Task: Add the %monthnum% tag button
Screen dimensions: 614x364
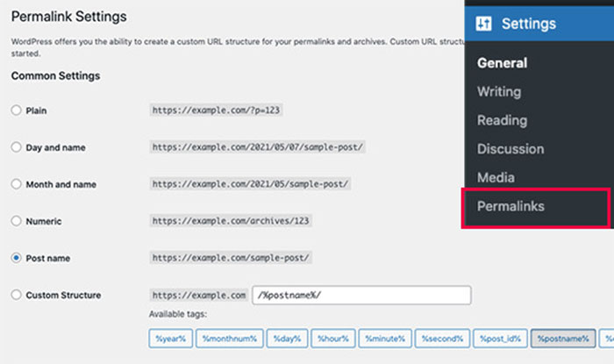Action: (228, 338)
